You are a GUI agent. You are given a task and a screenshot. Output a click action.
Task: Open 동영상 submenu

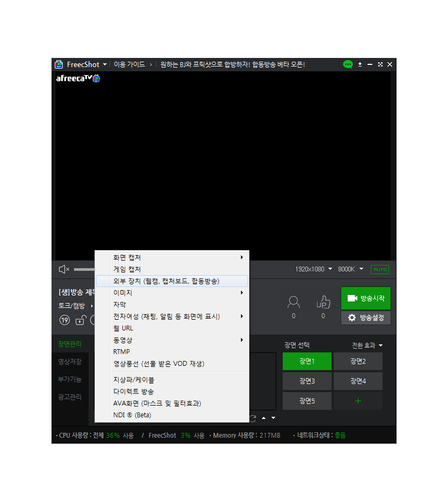(172, 340)
